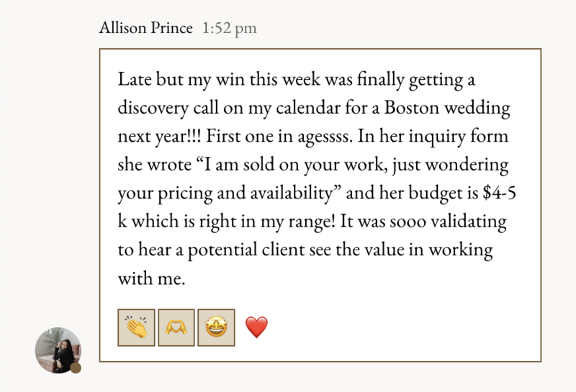Click the 1:52 pm message timestamp

click(x=230, y=28)
